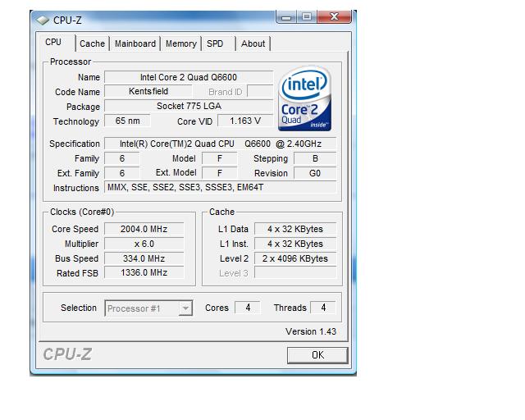
Task: Click the Specification label
Action: click(75, 144)
